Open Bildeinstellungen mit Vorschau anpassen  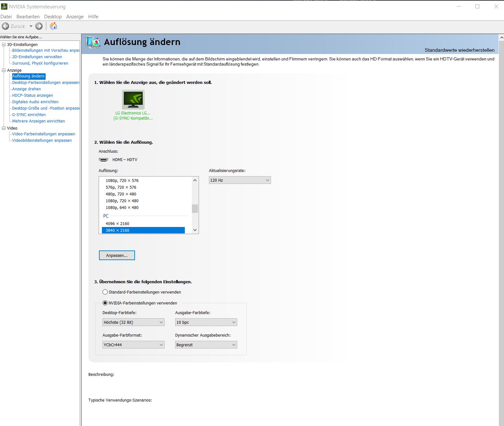click(x=46, y=50)
